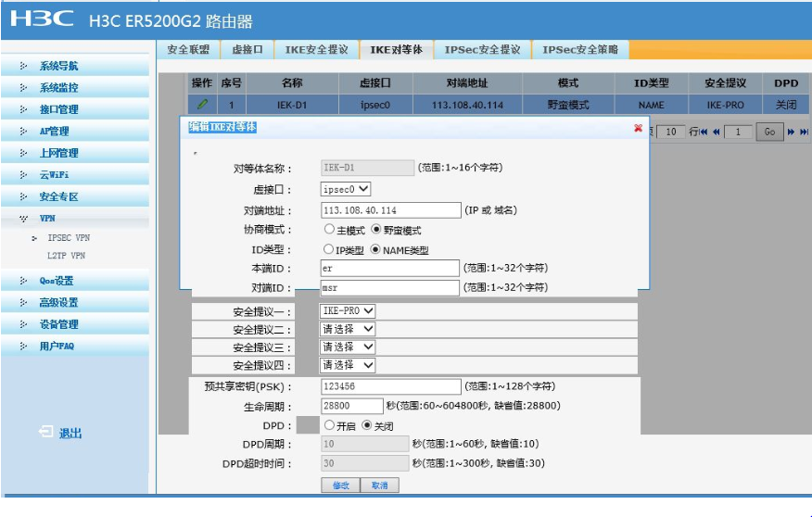Open the 虚接口 ipsec0 dropdown
Image resolution: width=812 pixels, height=517 pixels.
click(346, 189)
